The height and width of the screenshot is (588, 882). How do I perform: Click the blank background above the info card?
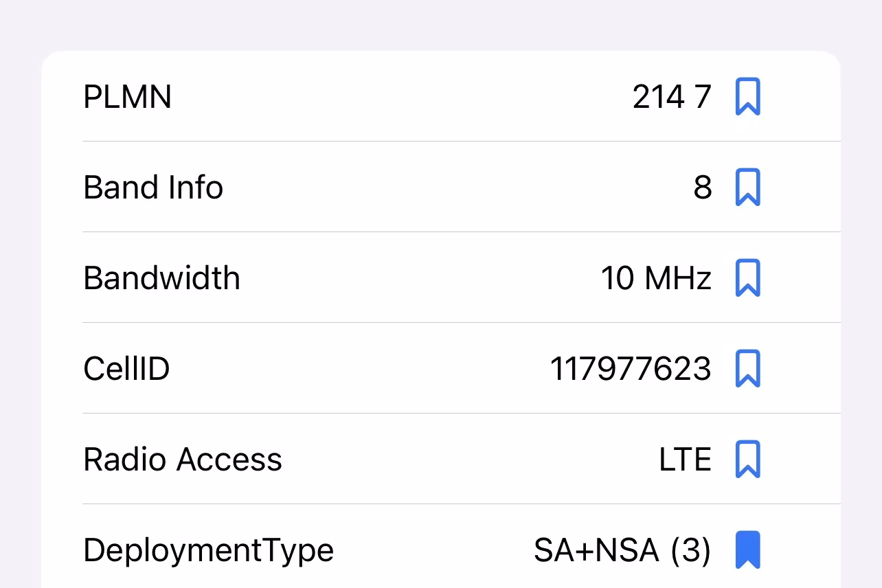441,25
